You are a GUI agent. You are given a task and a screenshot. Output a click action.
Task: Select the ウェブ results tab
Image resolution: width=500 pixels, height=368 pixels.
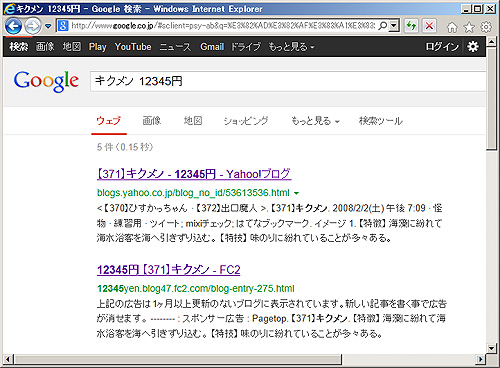tap(109, 121)
